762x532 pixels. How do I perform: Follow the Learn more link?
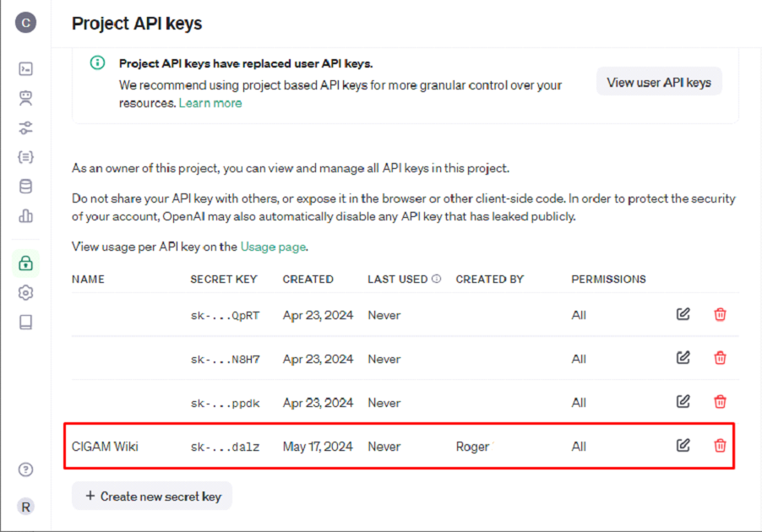pyautogui.click(x=210, y=103)
